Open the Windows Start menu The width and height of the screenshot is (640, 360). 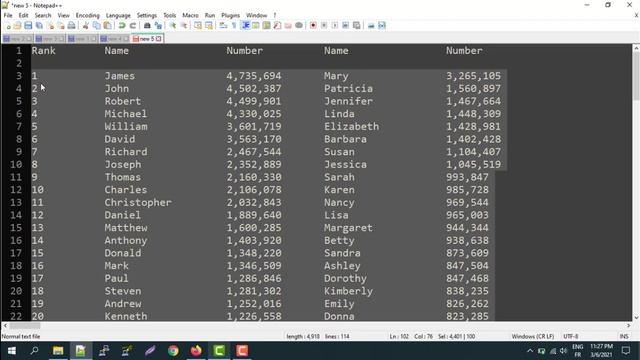pos(11,351)
